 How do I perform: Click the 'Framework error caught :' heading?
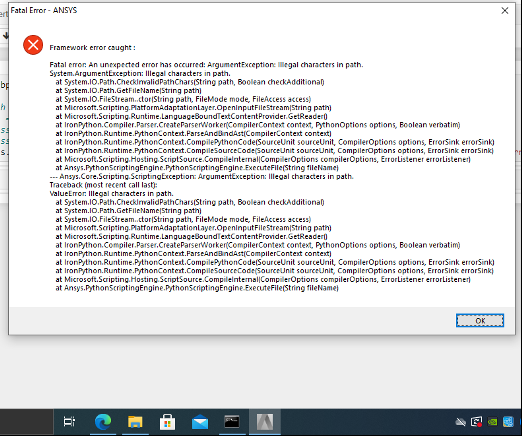[92, 48]
